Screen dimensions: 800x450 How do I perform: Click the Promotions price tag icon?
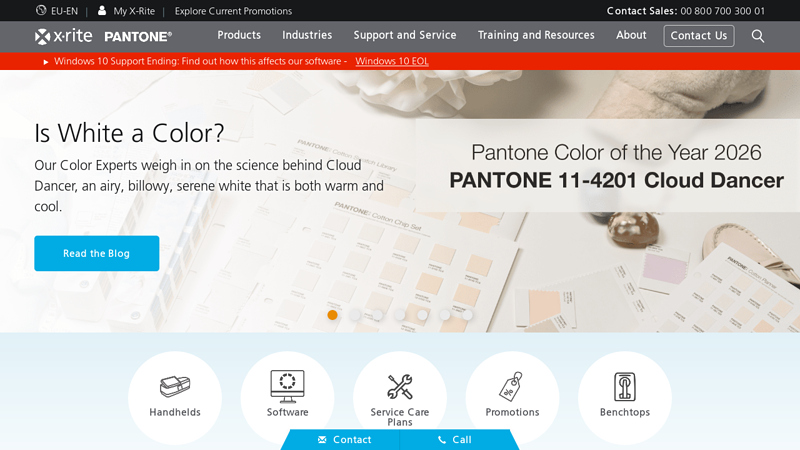pyautogui.click(x=512, y=386)
